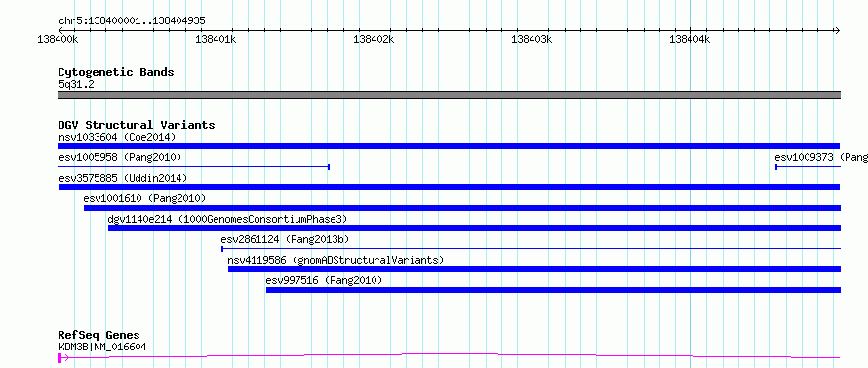This screenshot has width=868, height=368.
Task: Click the Cytogenetic Bands track title
Action: (x=116, y=72)
